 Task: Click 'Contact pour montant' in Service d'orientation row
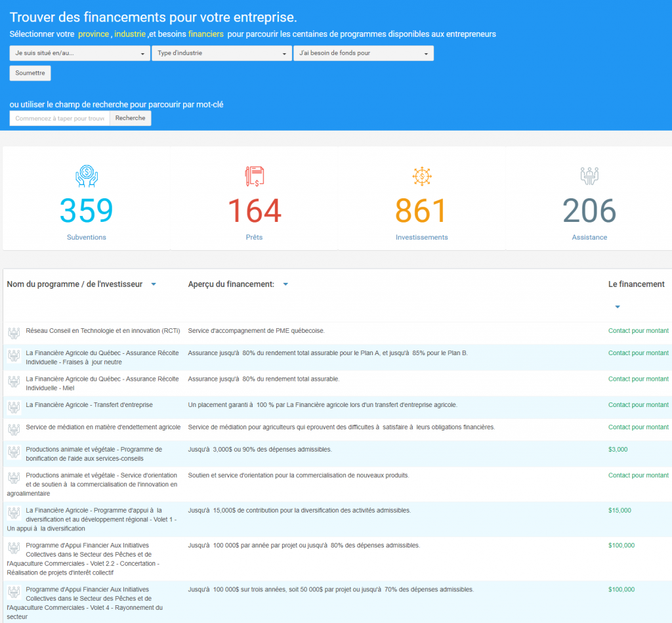click(638, 475)
